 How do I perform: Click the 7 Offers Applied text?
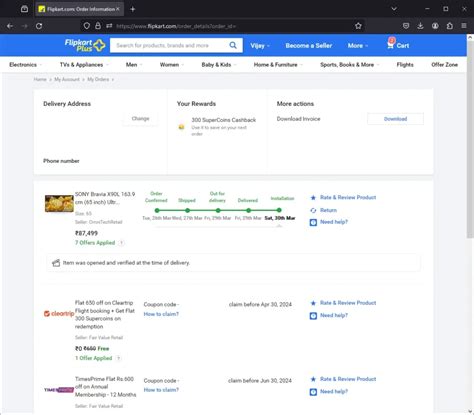click(95, 243)
